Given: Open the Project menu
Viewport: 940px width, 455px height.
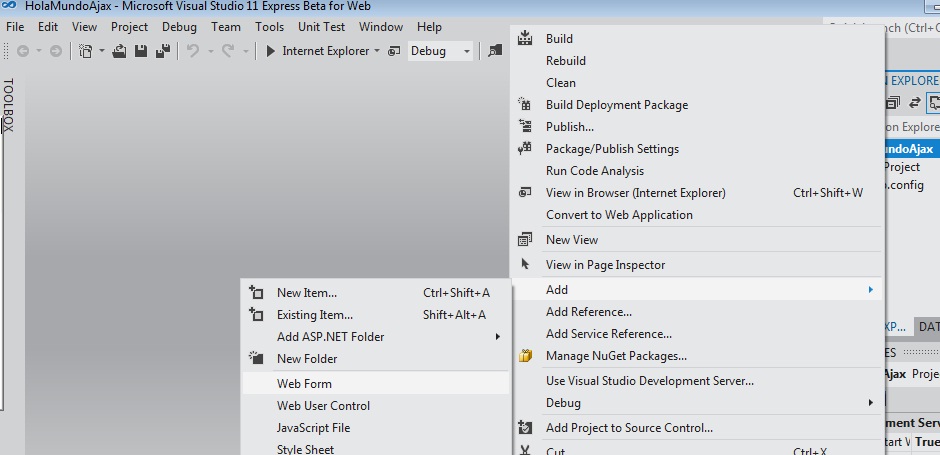Looking at the screenshot, I should pyautogui.click(x=129, y=27).
